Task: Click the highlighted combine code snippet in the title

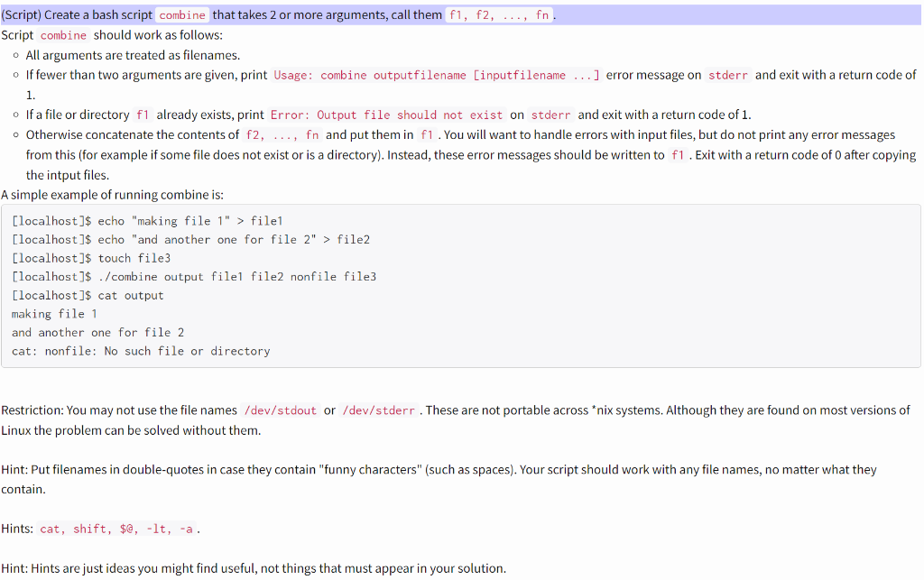Action: click(x=182, y=14)
